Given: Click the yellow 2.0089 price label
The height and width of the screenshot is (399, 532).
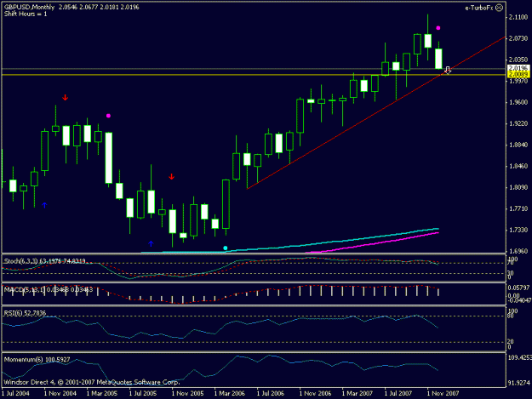Looking at the screenshot, I should 518,74.
